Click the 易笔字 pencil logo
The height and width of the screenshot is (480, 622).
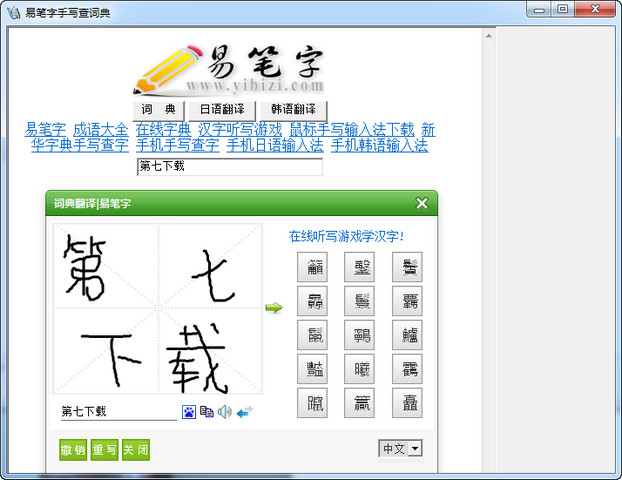(x=228, y=67)
